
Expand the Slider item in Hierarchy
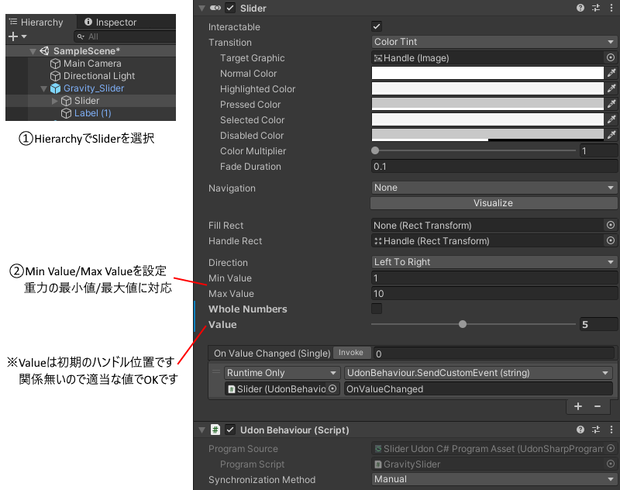(55, 101)
